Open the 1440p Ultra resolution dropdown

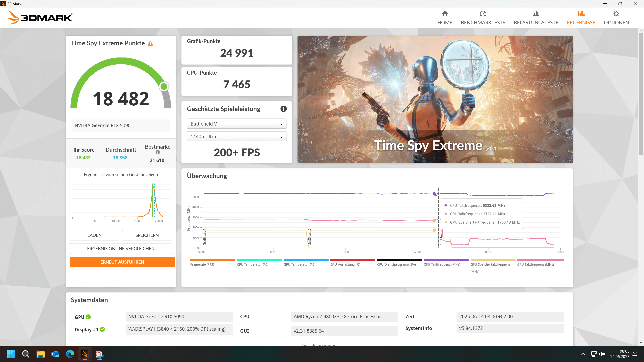tap(236, 136)
